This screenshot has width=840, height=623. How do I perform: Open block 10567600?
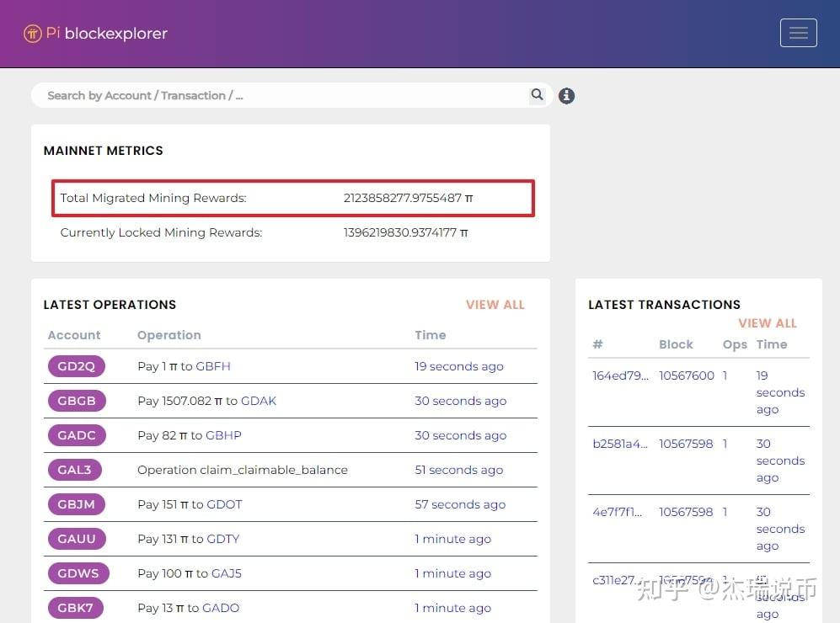coord(687,375)
